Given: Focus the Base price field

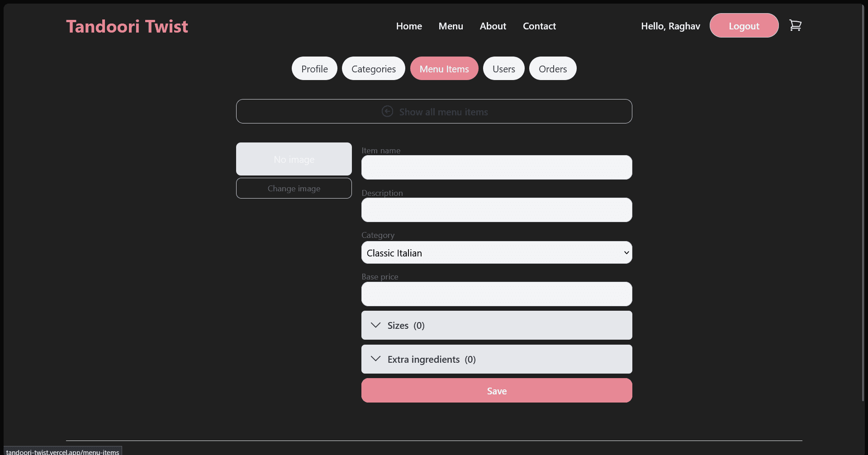Looking at the screenshot, I should pyautogui.click(x=496, y=294).
